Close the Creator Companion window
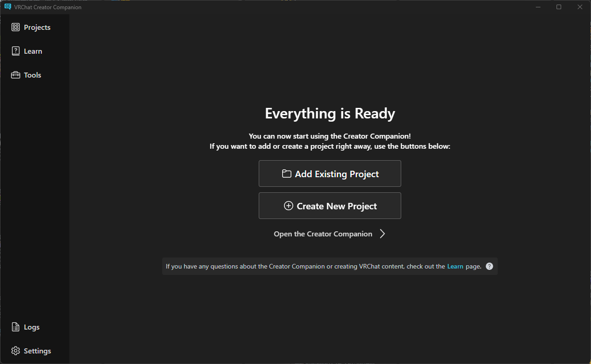591x364 pixels. [580, 7]
